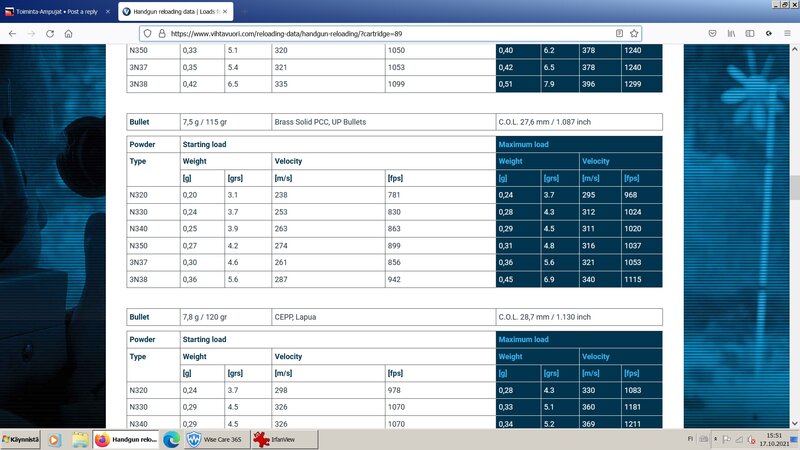Open the Firefox hamburger menu
Screen dimensions: 800x450
[x=787, y=32]
